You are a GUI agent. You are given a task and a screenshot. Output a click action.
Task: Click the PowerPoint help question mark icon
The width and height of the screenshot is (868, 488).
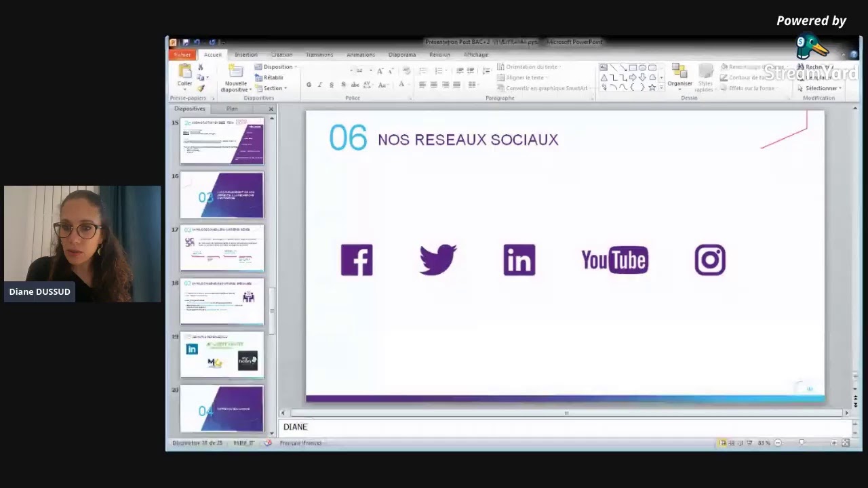(x=853, y=55)
